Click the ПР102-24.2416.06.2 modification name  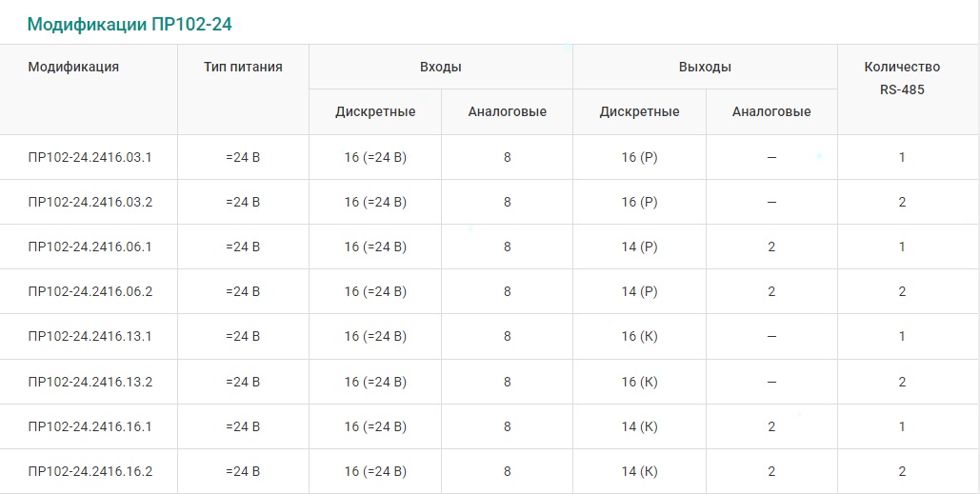tap(90, 291)
